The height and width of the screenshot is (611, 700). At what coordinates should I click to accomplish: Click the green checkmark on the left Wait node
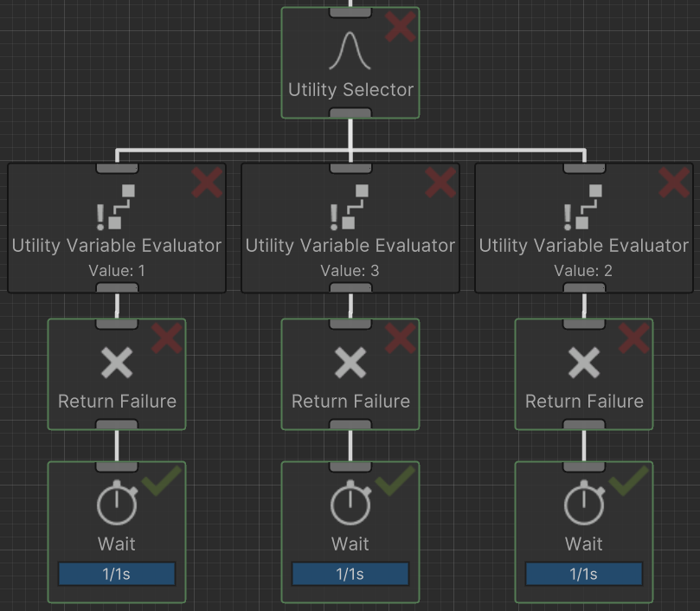click(162, 480)
